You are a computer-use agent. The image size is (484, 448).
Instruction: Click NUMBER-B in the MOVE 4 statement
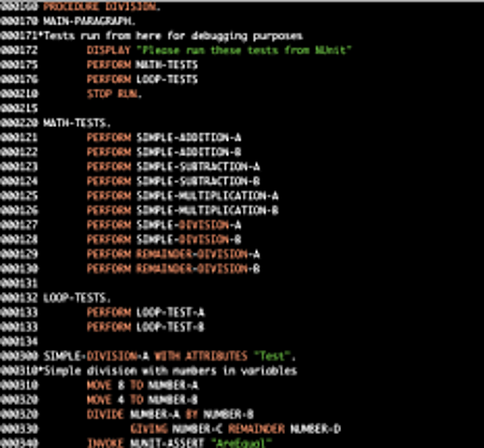click(173, 399)
